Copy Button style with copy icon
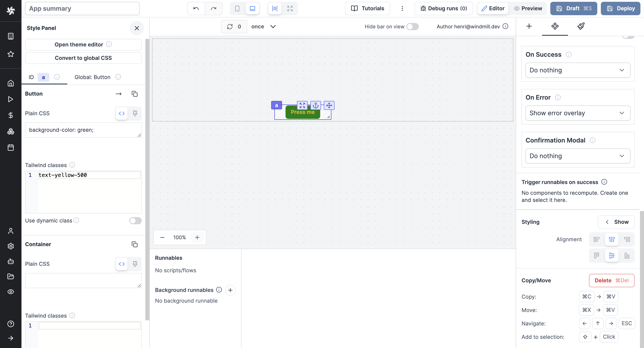Image resolution: width=644 pixels, height=348 pixels. tap(134, 94)
